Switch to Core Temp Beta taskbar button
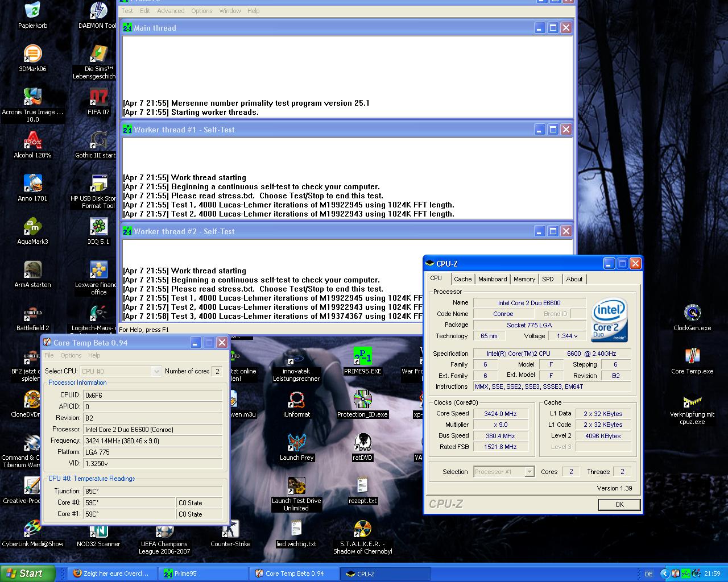The image size is (728, 582). tap(295, 573)
